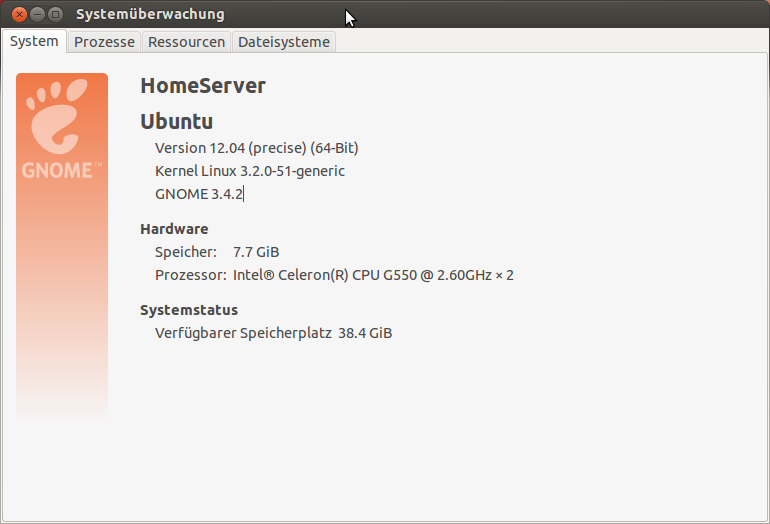Click the Systemstatus heading

(x=189, y=310)
